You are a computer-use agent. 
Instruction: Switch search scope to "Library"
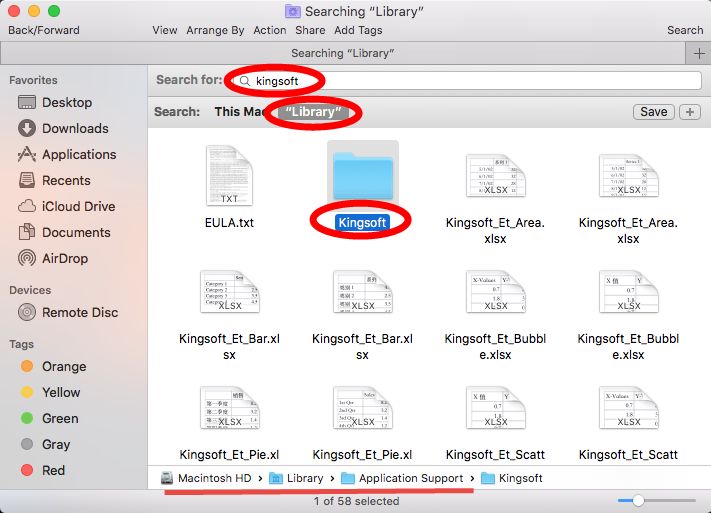pos(313,112)
